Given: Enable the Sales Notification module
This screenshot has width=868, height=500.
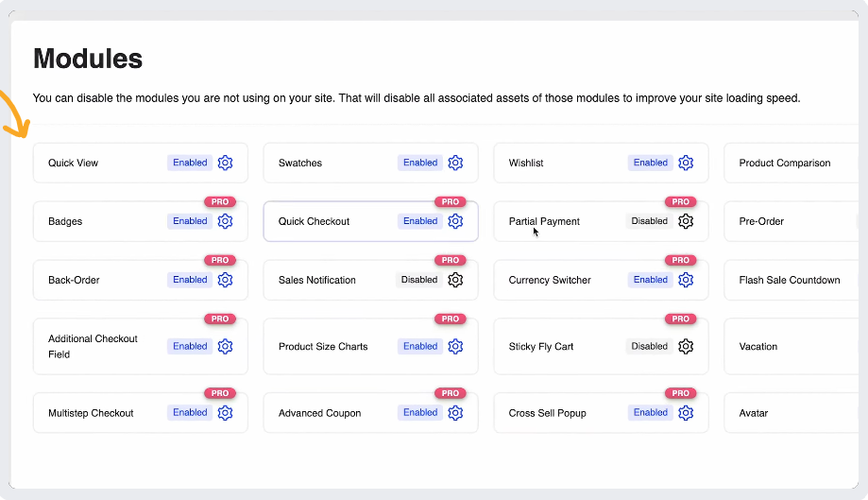Looking at the screenshot, I should pos(419,280).
